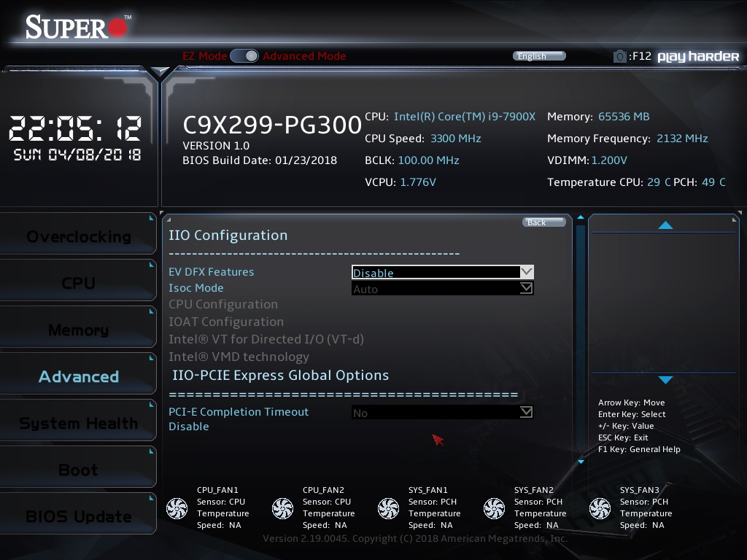Viewport: 747px width, 560px height.
Task: Open the PCI-E Completion Timeout dropdown
Action: pos(442,413)
